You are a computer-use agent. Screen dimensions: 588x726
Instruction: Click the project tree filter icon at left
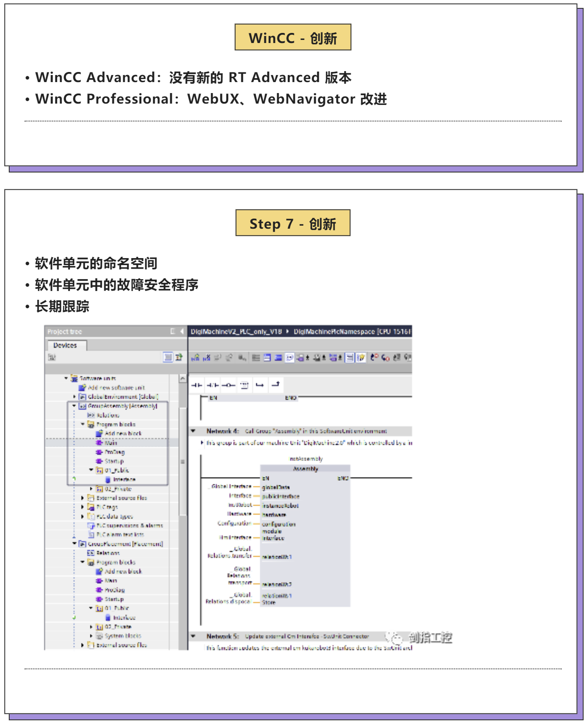click(52, 357)
